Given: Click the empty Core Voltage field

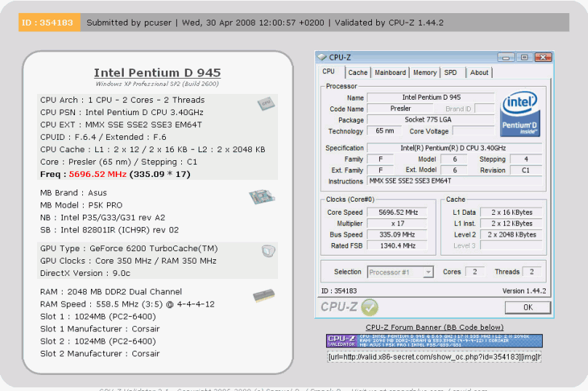Looking at the screenshot, I should pyautogui.click(x=474, y=131).
